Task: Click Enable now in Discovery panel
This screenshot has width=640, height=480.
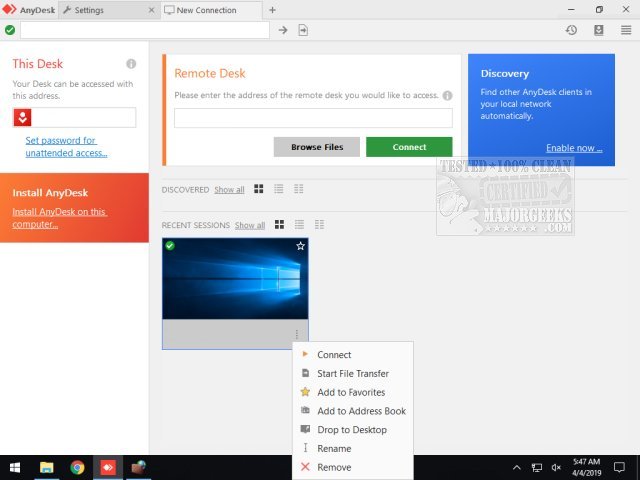Action: point(574,148)
